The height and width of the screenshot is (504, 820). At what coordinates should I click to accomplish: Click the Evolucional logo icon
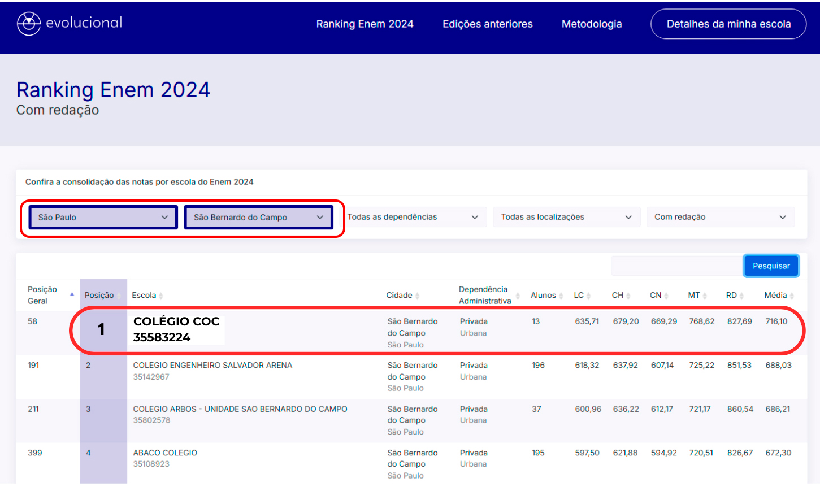click(29, 24)
